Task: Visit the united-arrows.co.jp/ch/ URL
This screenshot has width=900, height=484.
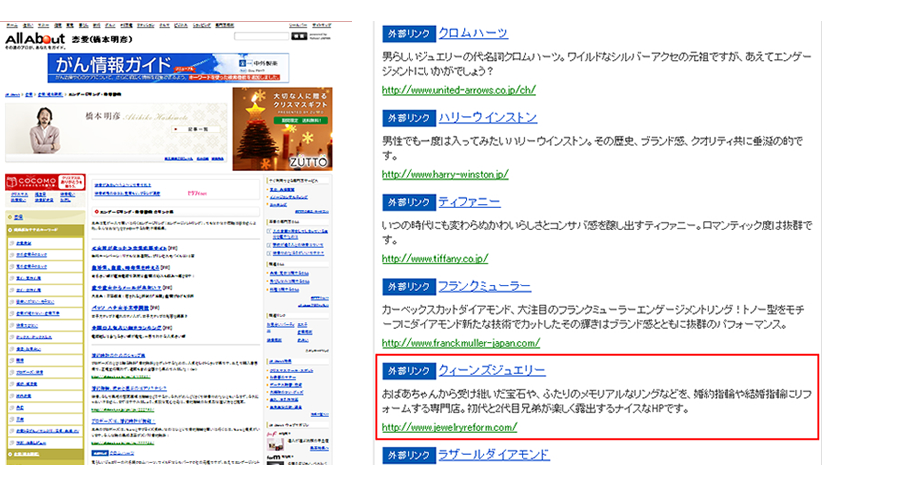Action: click(x=459, y=90)
